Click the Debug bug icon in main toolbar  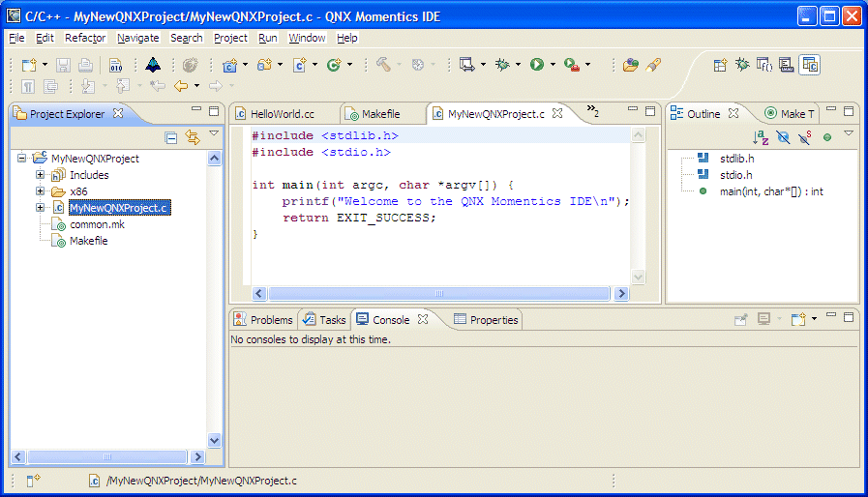click(x=502, y=65)
